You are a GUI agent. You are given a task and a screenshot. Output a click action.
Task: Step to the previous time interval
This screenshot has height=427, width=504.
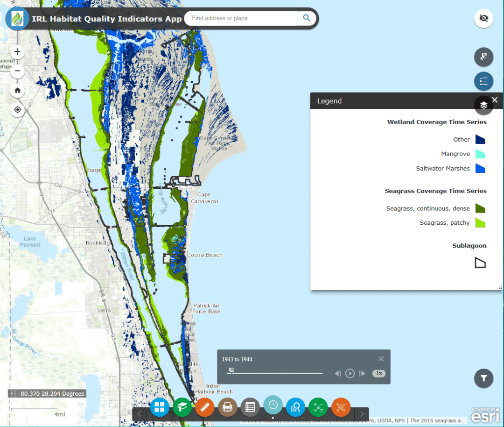coord(337,373)
